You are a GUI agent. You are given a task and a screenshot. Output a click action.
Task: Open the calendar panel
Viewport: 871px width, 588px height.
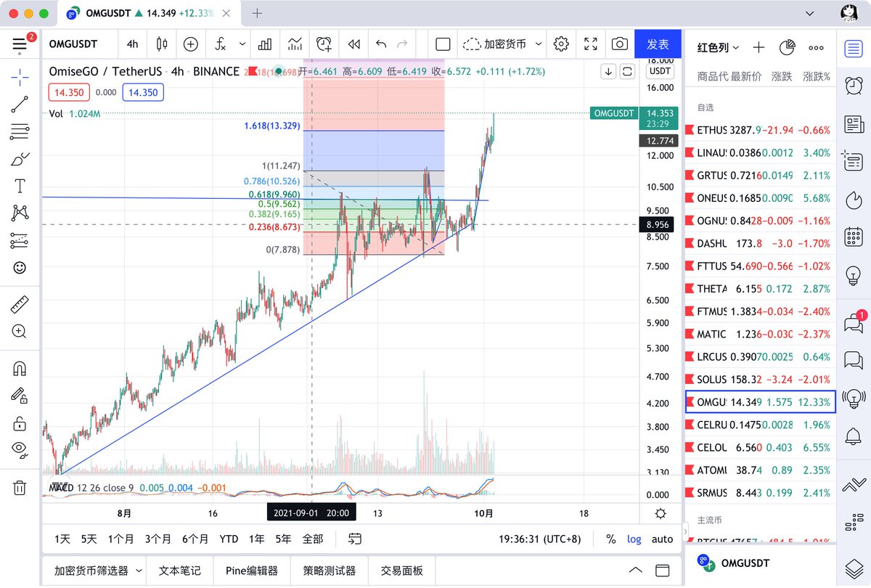click(x=854, y=237)
